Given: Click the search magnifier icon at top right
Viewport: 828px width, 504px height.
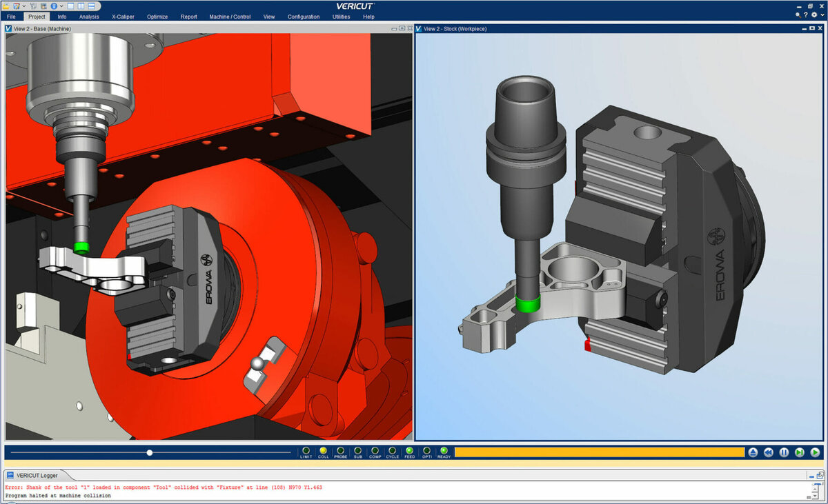Looking at the screenshot, I should pyautogui.click(x=798, y=15).
